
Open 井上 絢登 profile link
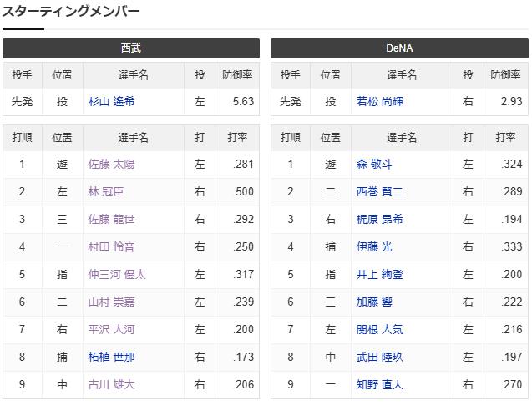(x=380, y=274)
